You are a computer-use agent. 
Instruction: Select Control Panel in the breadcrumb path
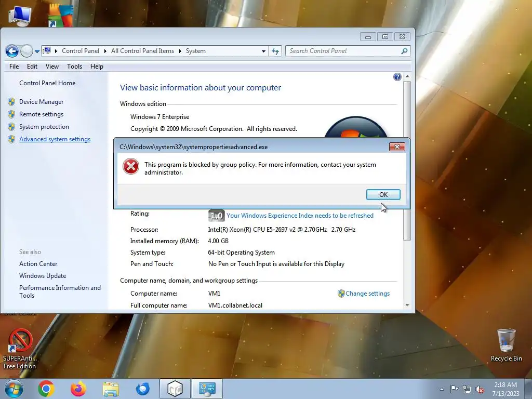point(81,51)
